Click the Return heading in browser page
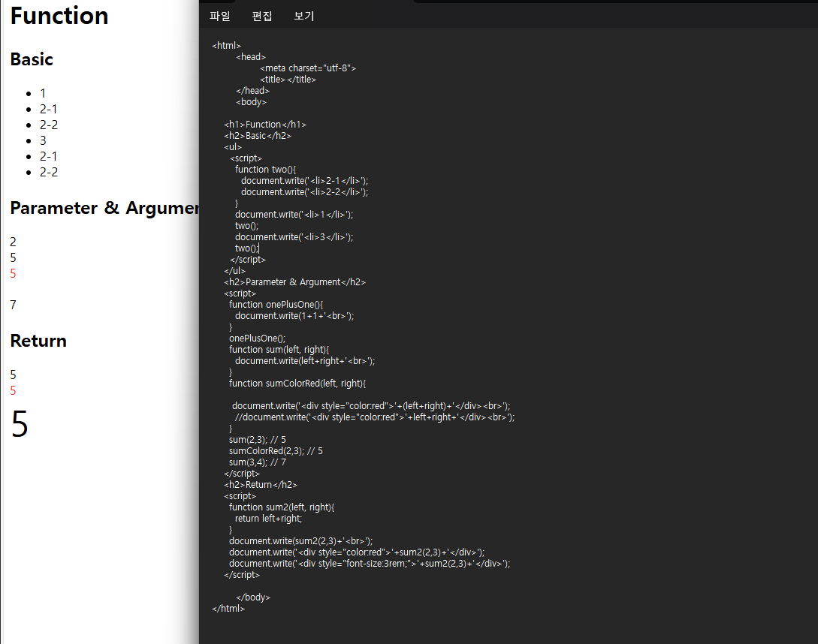The width and height of the screenshot is (818, 644). (x=38, y=341)
